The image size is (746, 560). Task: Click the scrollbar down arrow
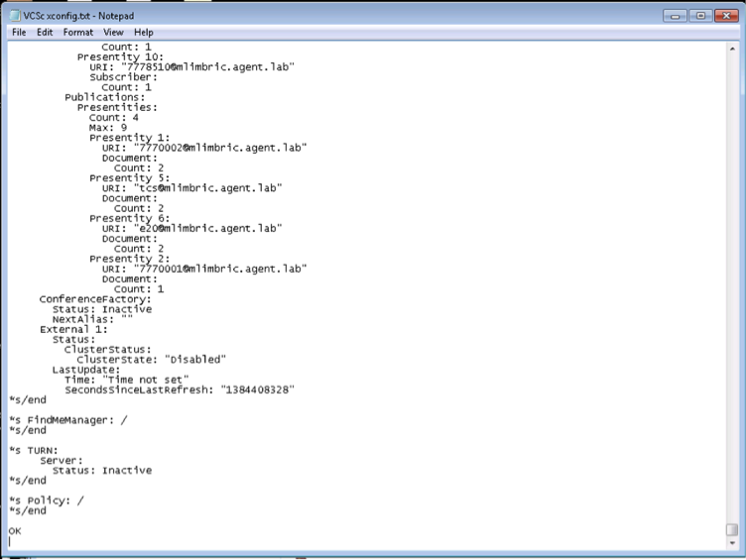point(732,543)
